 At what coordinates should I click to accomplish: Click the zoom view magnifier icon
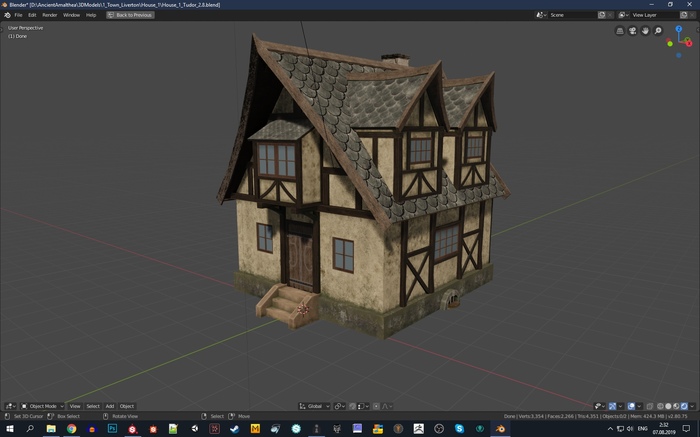coord(659,31)
